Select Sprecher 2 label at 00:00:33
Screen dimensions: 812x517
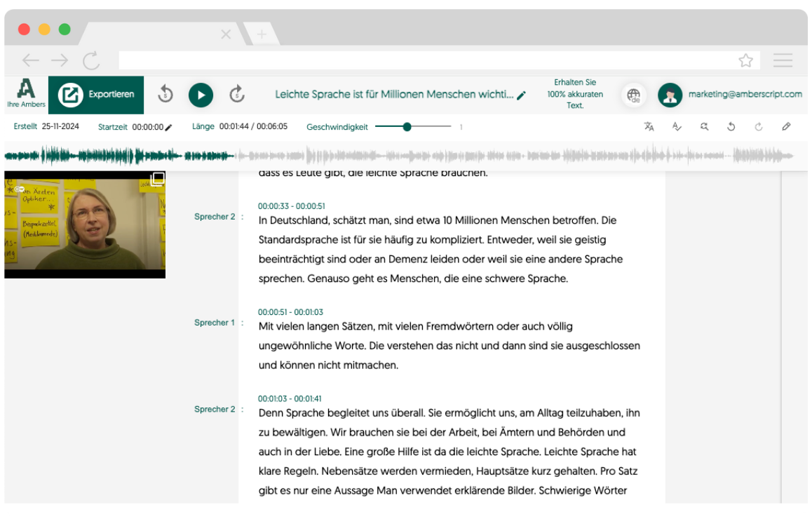pos(215,217)
